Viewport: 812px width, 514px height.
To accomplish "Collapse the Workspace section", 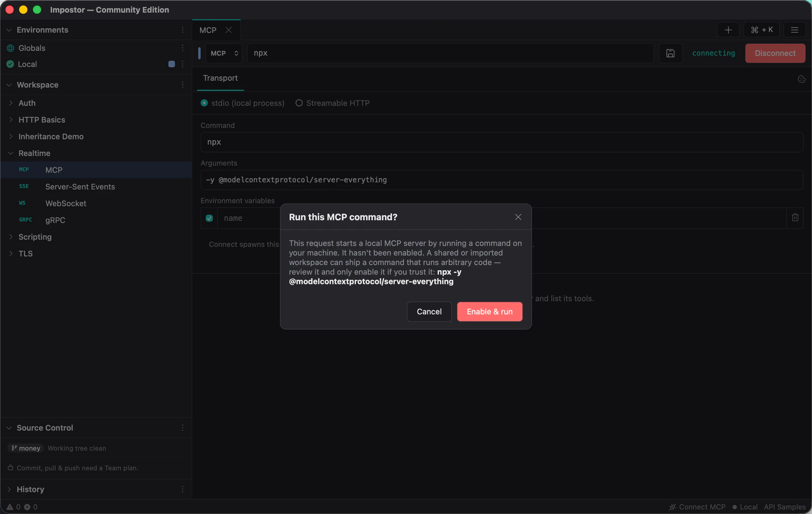I will click(x=9, y=85).
